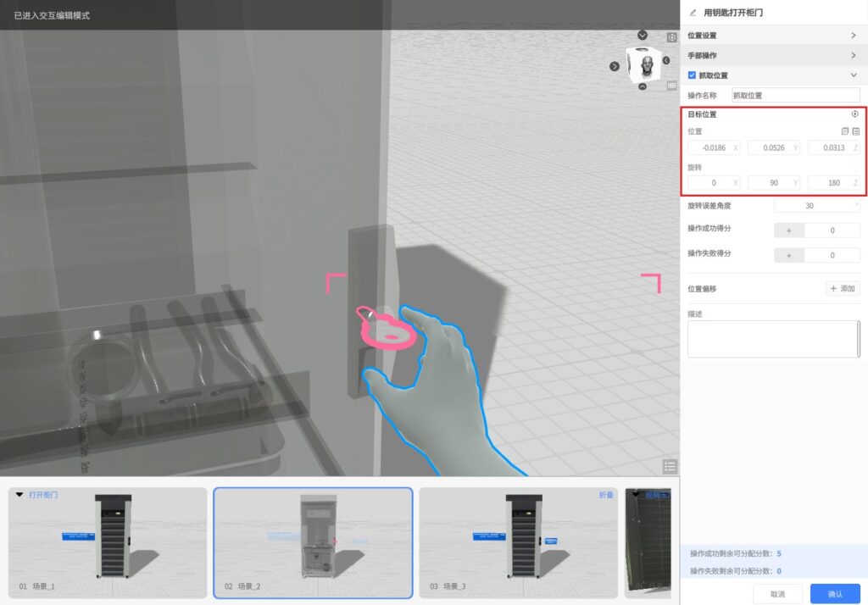Toggle the list icon at viewport bottom-right
Viewport: 868px width, 605px height.
tap(670, 467)
